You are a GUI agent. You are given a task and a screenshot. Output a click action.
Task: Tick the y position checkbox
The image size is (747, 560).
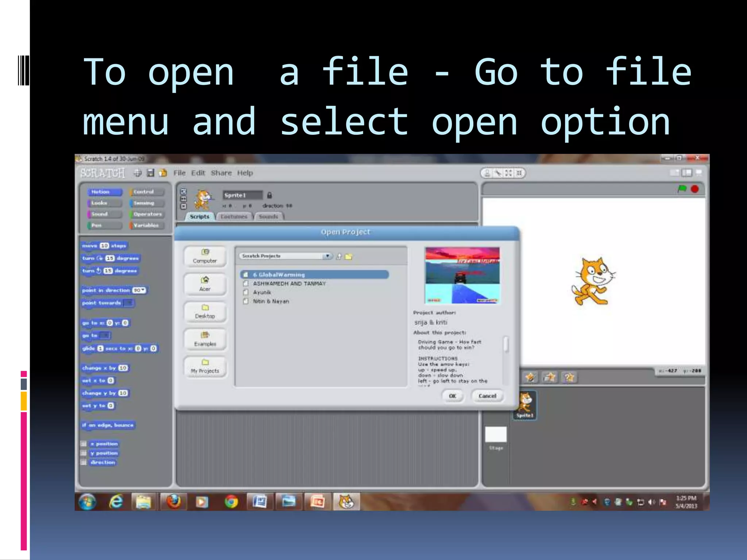click(84, 453)
